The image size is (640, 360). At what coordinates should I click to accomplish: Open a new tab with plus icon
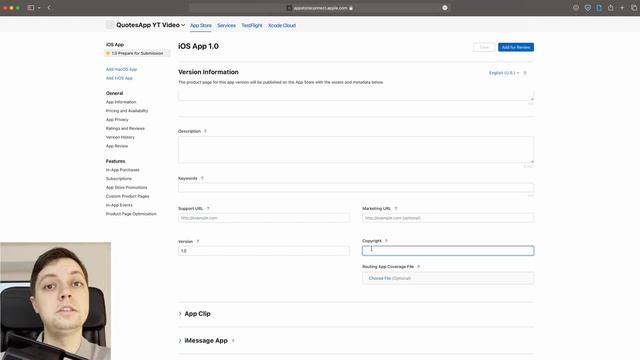point(622,7)
